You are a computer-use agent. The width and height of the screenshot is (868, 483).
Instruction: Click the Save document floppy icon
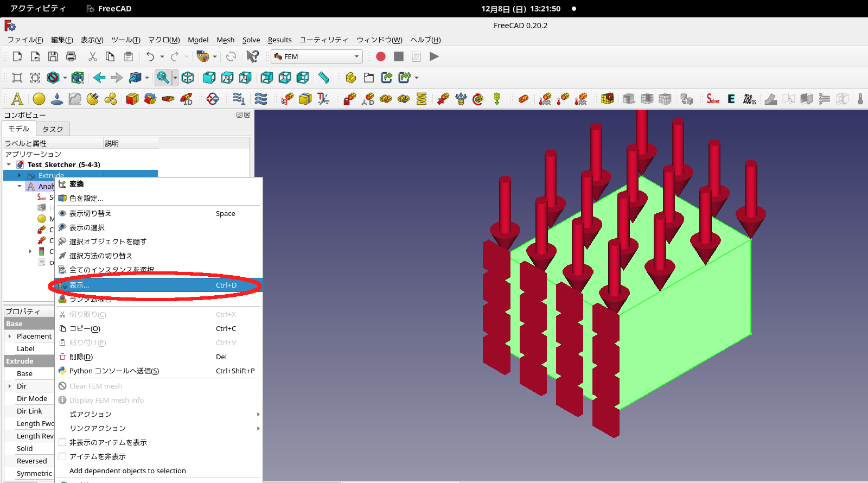click(53, 56)
